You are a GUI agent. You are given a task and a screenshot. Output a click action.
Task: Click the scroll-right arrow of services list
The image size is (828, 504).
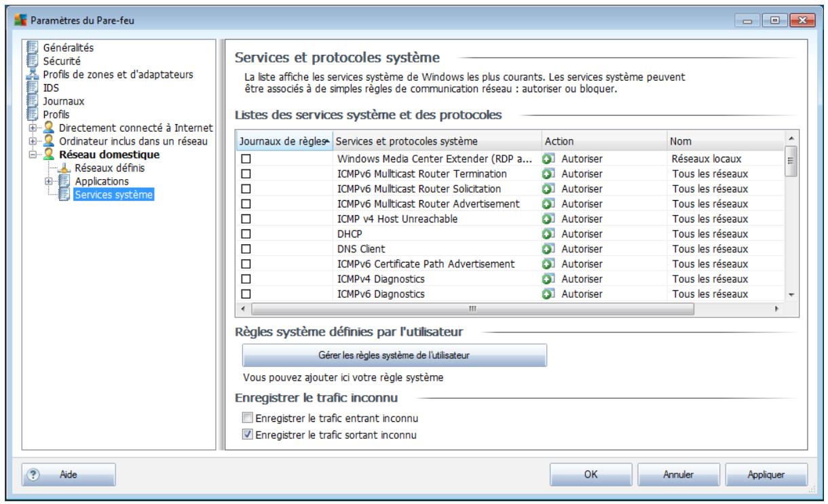click(x=778, y=308)
